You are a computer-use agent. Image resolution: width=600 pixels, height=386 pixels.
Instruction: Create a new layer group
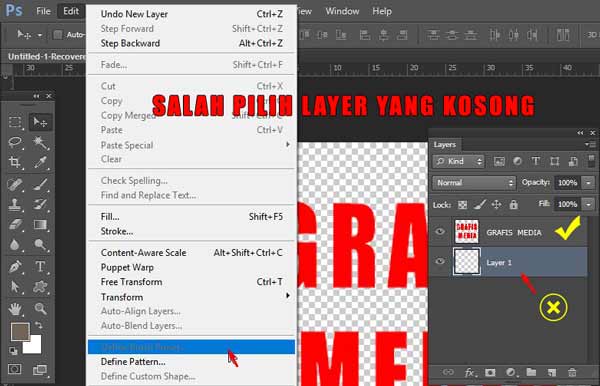pos(531,372)
